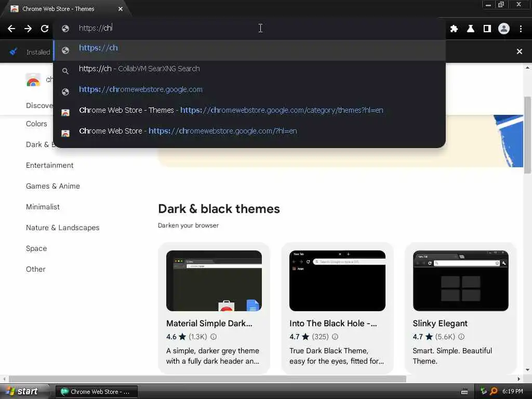The image size is (532, 399).
Task: Click the Chrome Web Store taskbar button
Action: [97, 392]
